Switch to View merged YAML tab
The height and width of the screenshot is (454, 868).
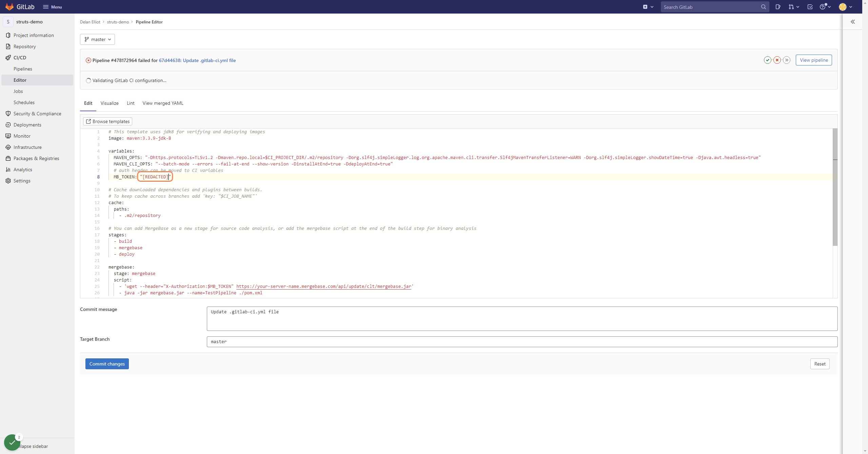click(x=163, y=103)
